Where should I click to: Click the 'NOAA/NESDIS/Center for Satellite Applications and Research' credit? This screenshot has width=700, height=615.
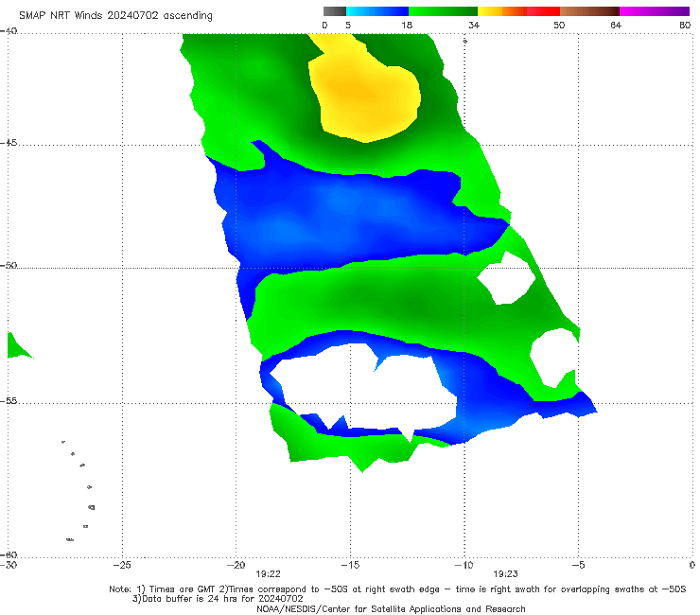[391, 609]
